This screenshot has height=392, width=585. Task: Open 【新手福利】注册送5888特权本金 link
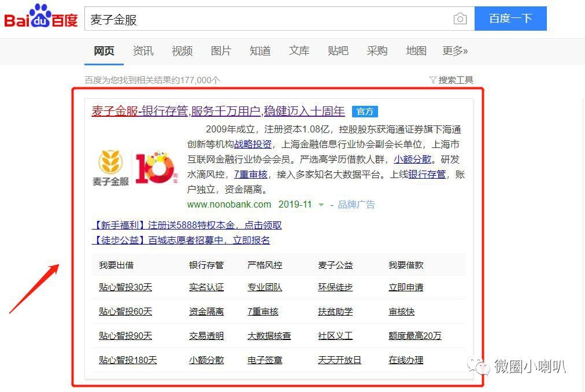point(187,225)
